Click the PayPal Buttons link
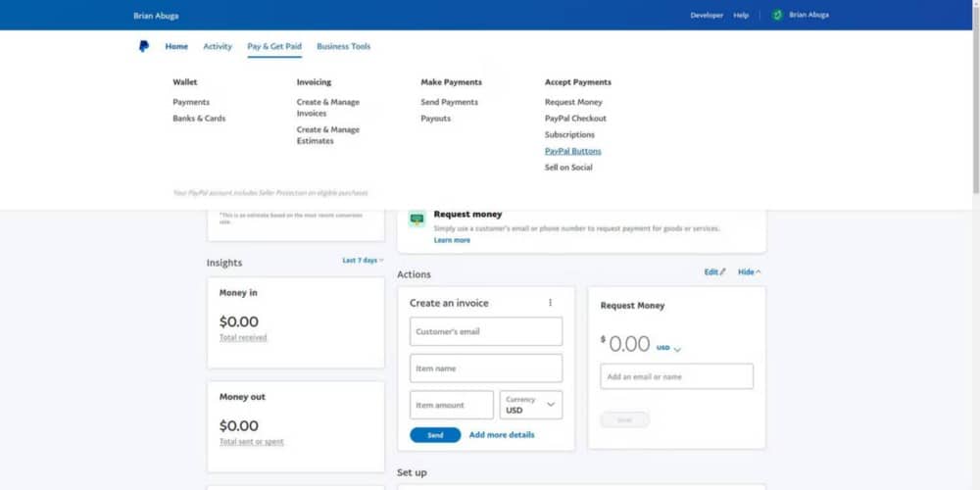980x490 pixels. pyautogui.click(x=573, y=151)
